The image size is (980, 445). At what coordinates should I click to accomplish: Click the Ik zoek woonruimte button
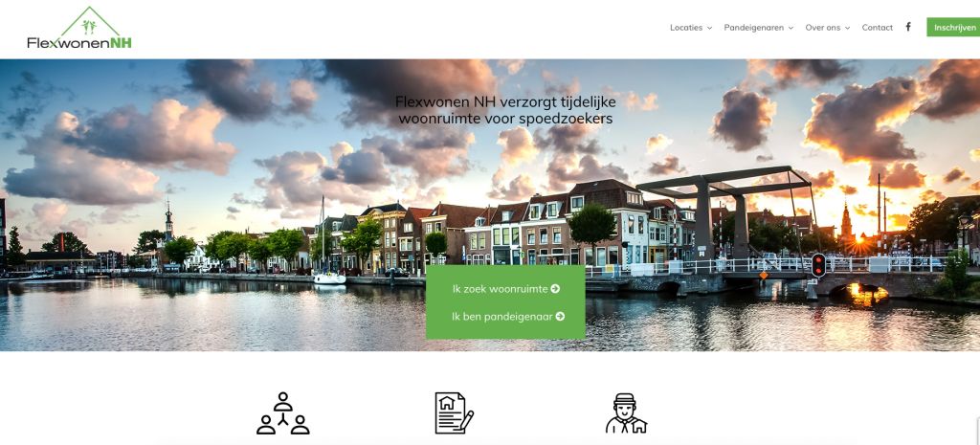pos(500,288)
